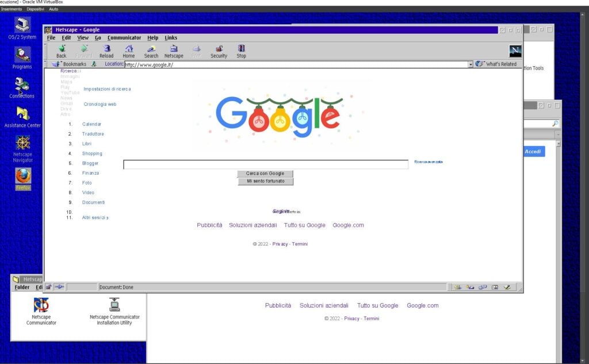Open the dropdown arrow in the background Firefox window
Screen dimensions: 589x364
coord(558,135)
